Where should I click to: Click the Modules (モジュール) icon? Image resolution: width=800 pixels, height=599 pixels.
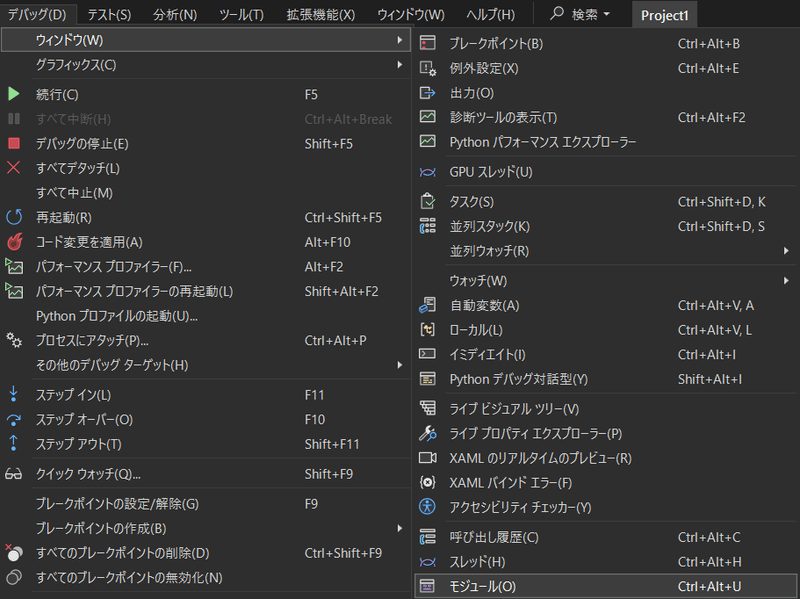(427, 586)
